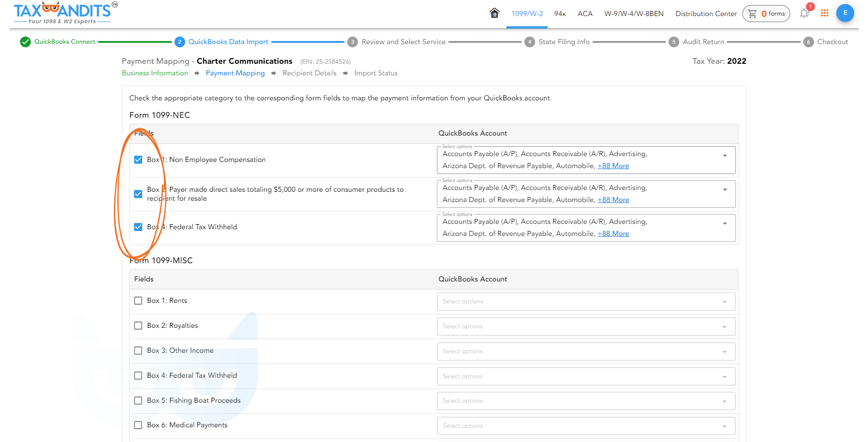
Task: Click step 2 circle QuickBooks Data Import
Action: pos(179,42)
